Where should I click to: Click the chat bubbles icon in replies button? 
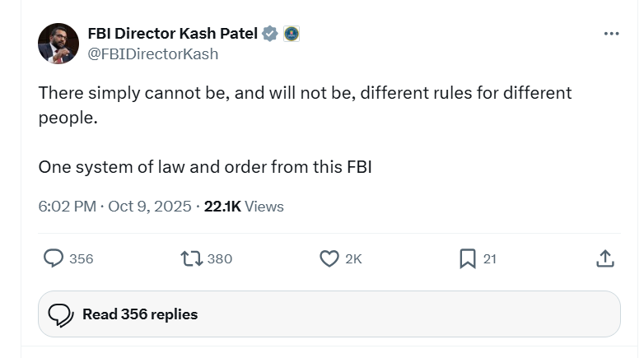point(61,314)
